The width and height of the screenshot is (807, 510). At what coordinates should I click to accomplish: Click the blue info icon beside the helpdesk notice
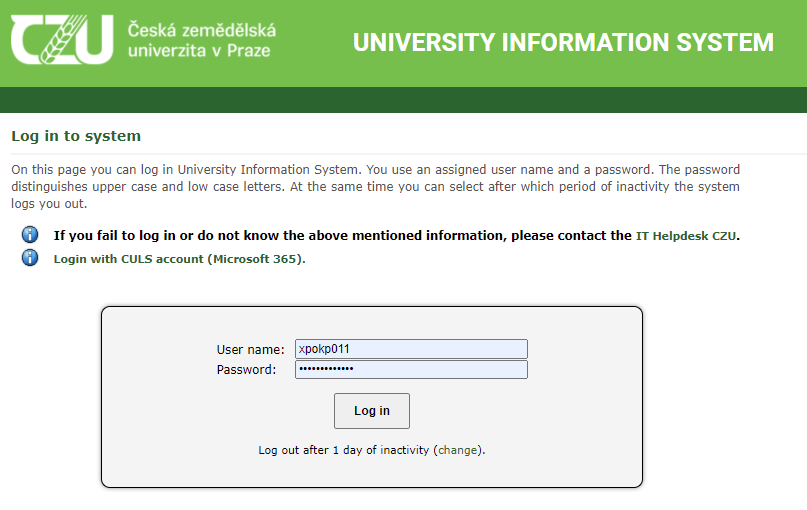pyautogui.click(x=30, y=235)
